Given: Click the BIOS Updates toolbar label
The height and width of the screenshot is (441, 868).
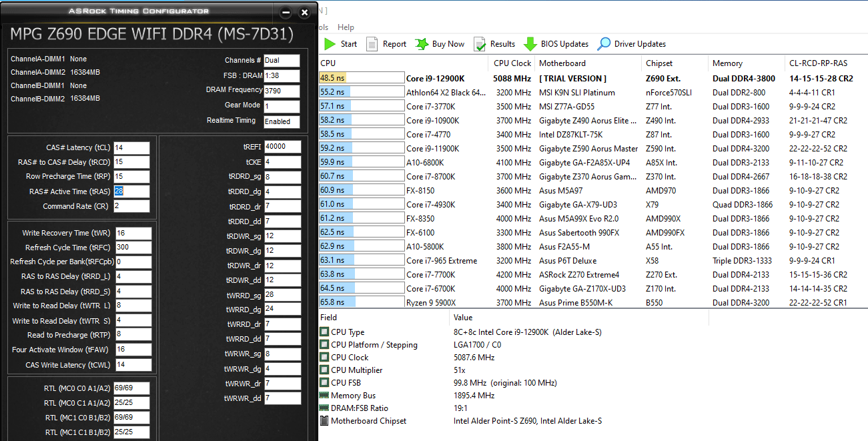Looking at the screenshot, I should (x=564, y=44).
